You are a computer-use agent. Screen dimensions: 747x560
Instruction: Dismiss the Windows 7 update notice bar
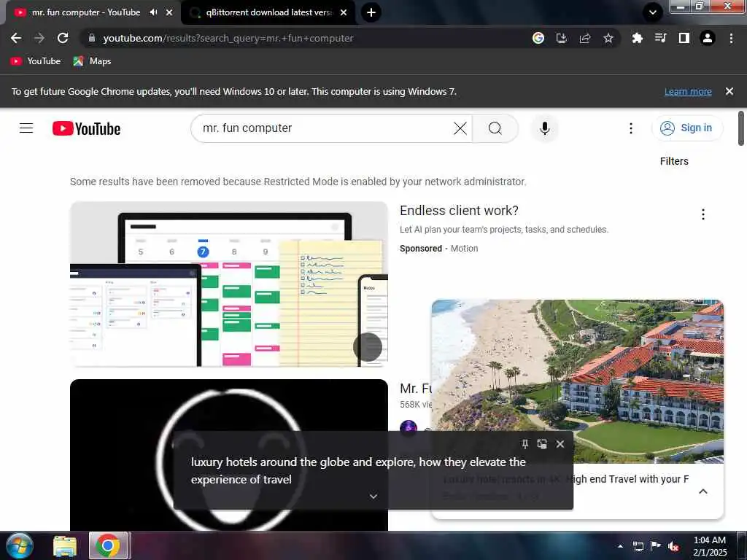pyautogui.click(x=729, y=91)
